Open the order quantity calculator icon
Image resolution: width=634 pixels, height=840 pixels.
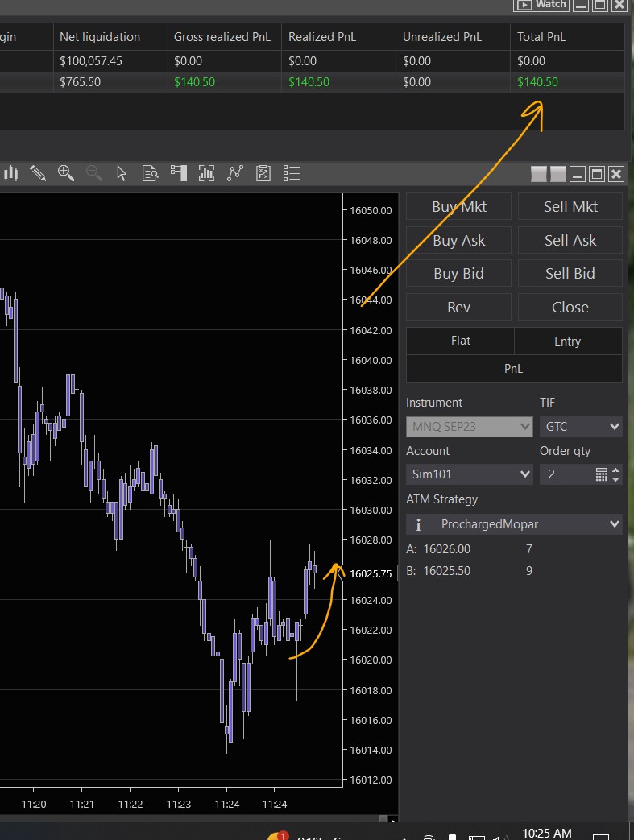pyautogui.click(x=601, y=474)
